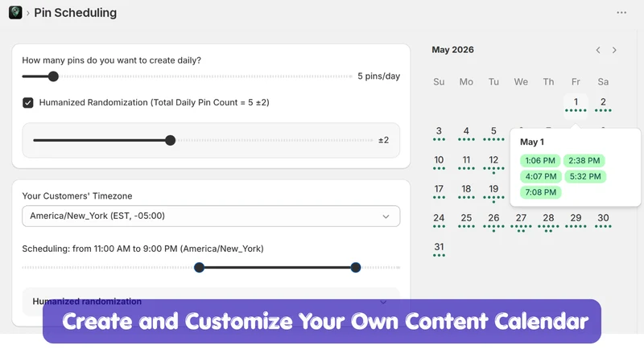644x362 pixels.
Task: Toggle Humanized Randomization checkbox
Action: click(28, 103)
